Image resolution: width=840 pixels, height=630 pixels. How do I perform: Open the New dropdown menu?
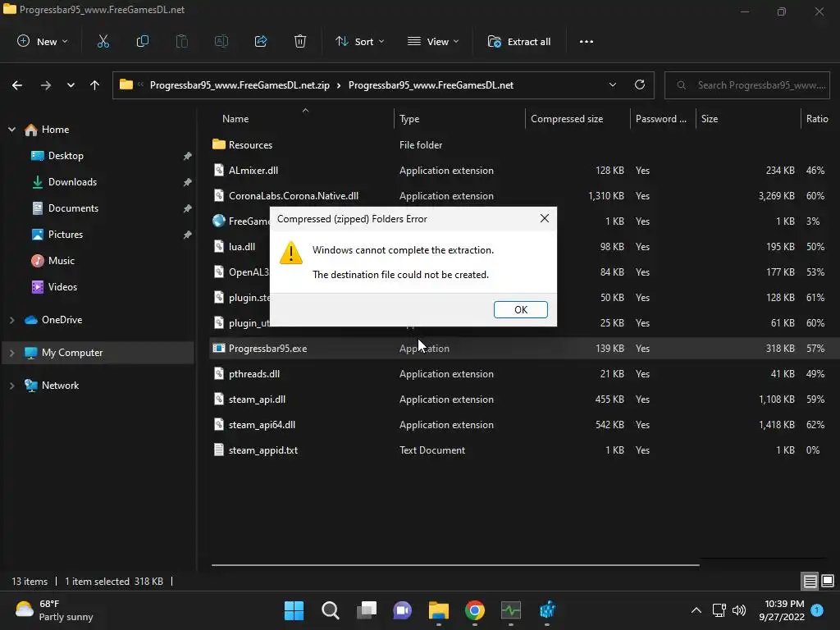coord(43,41)
